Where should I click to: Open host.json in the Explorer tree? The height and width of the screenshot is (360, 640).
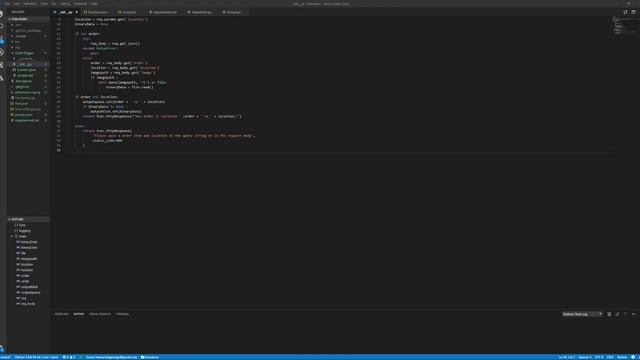click(x=28, y=104)
